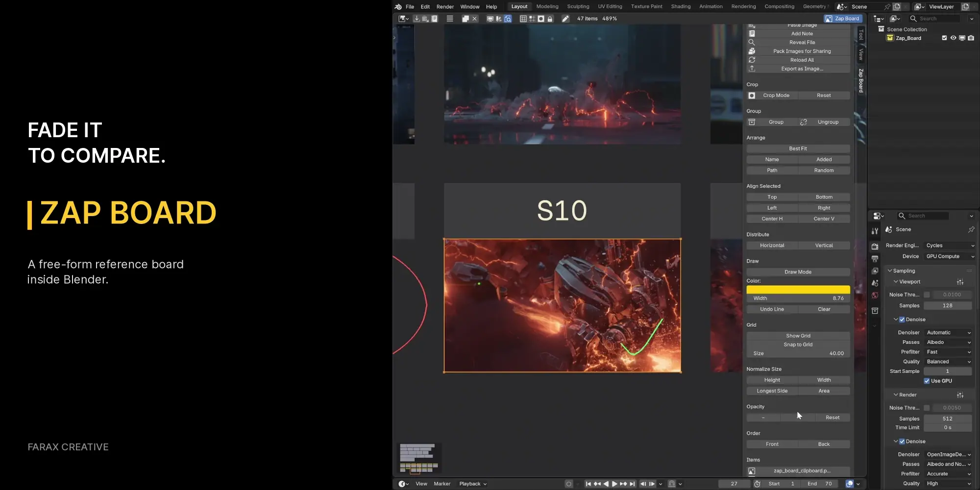Open Quality Balanced dropdown
The image size is (980, 490).
pos(949,362)
